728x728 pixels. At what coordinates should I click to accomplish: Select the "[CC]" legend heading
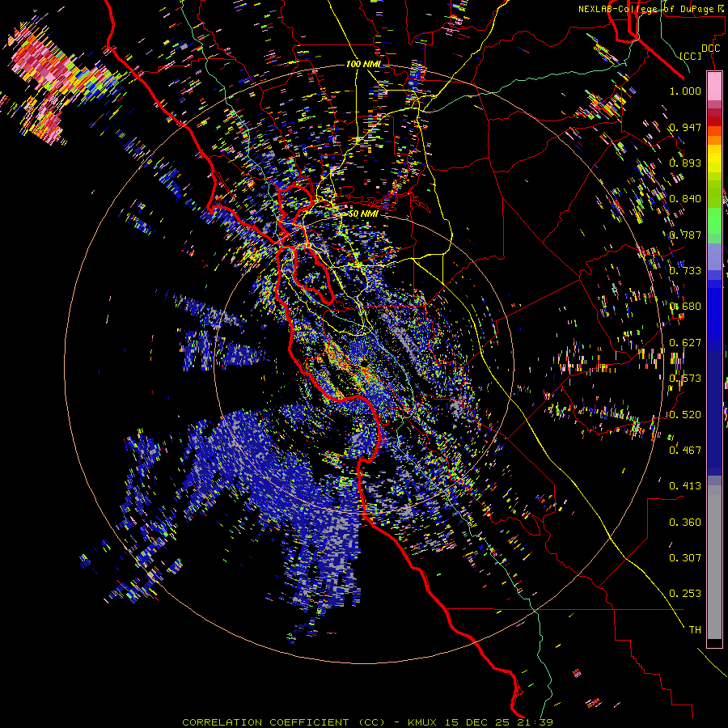click(691, 56)
